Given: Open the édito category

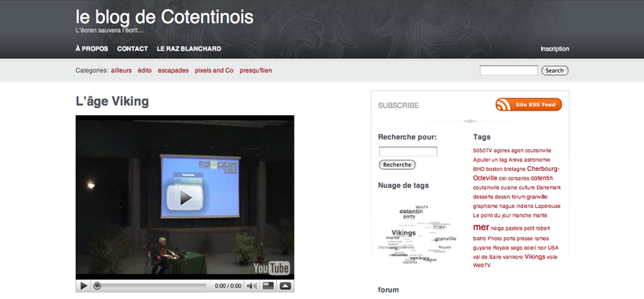Looking at the screenshot, I should 145,70.
